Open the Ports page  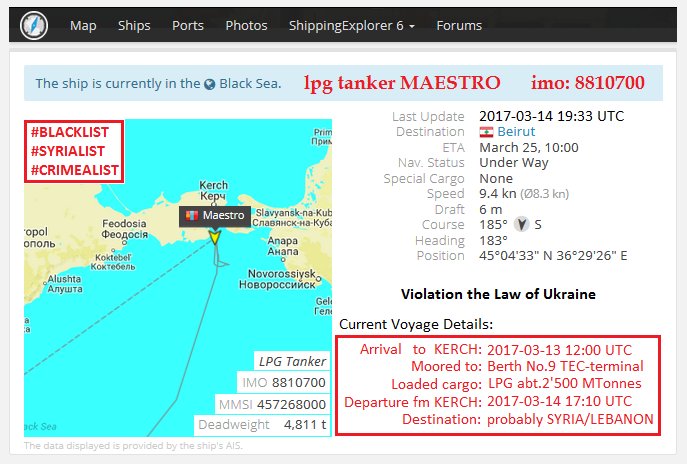[188, 25]
